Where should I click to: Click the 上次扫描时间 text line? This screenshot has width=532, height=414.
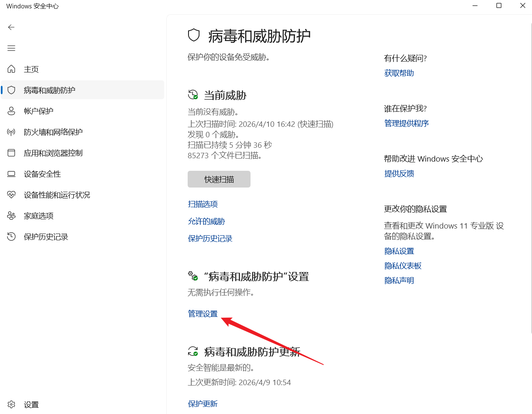261,124
